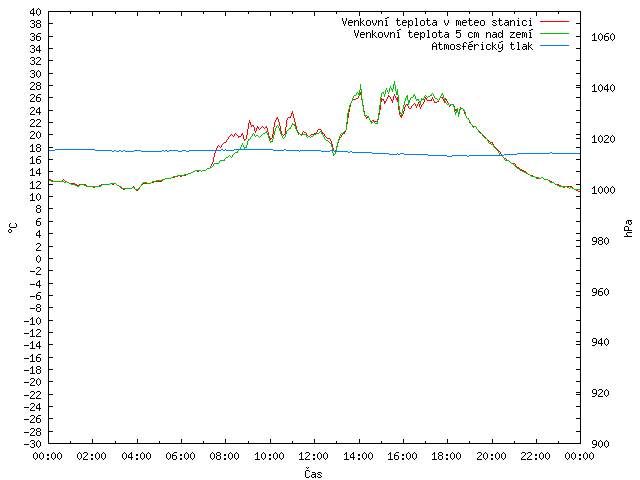Click the '04:00' time axis label
The image size is (640, 480).
click(x=136, y=456)
